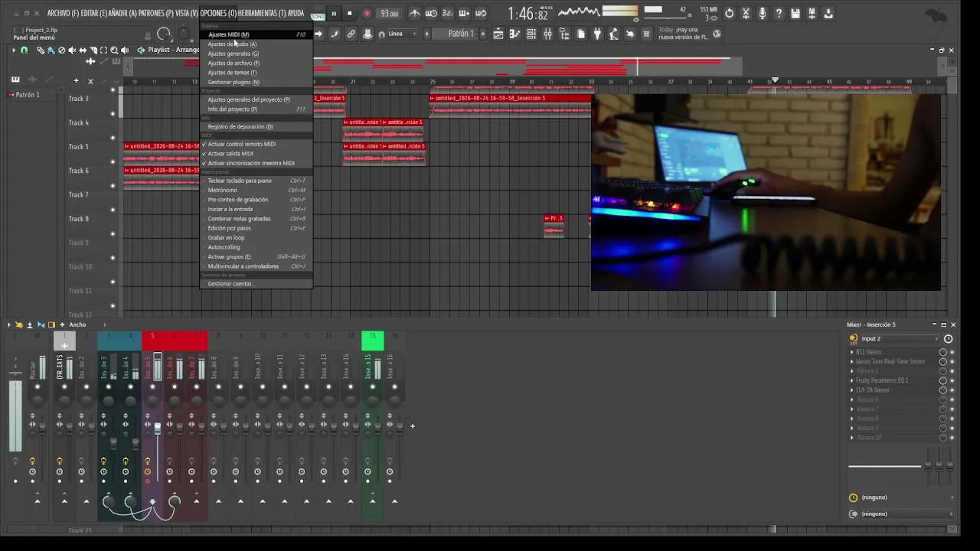Toggle Teclear teclado para piano option
The height and width of the screenshot is (551, 980).
tap(256, 181)
